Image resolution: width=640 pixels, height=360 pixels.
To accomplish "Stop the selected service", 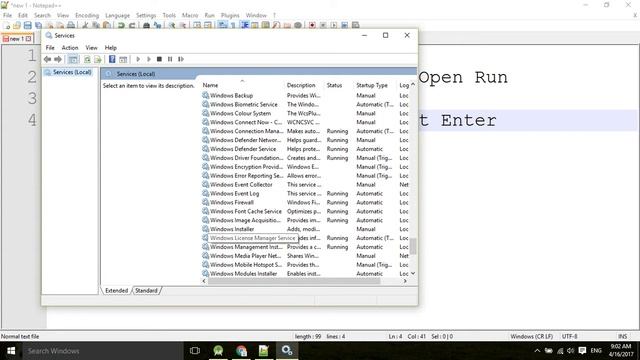I will [159, 59].
